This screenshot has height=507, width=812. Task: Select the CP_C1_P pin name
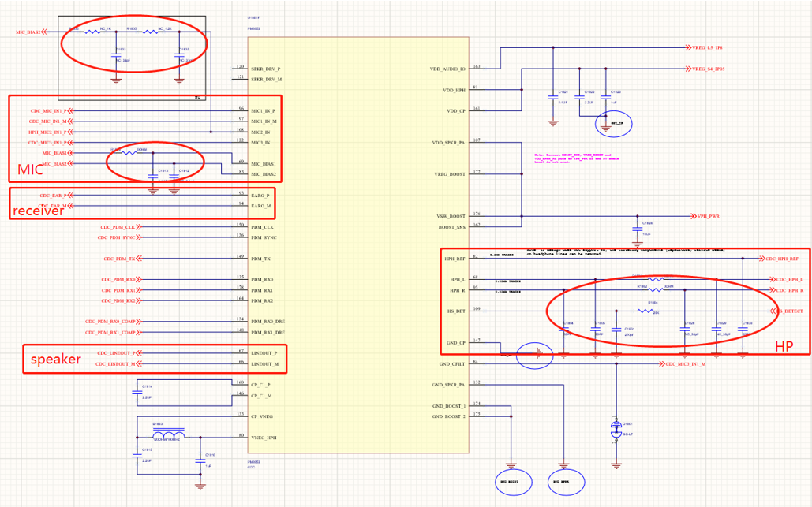pos(260,385)
